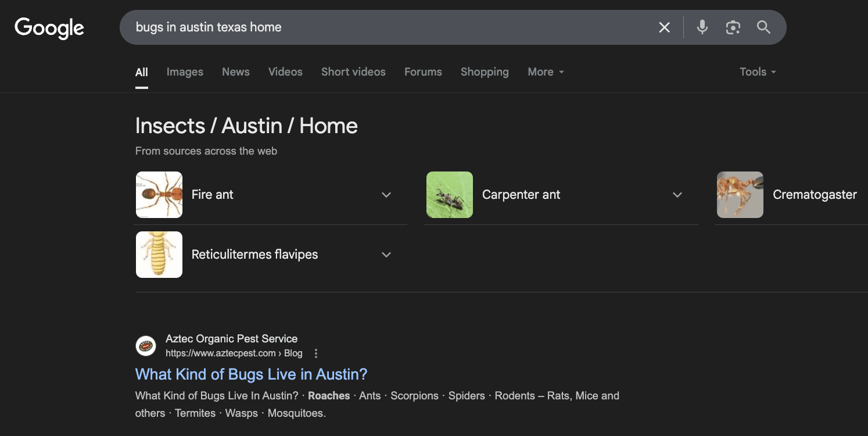Select the Forums tab

423,72
